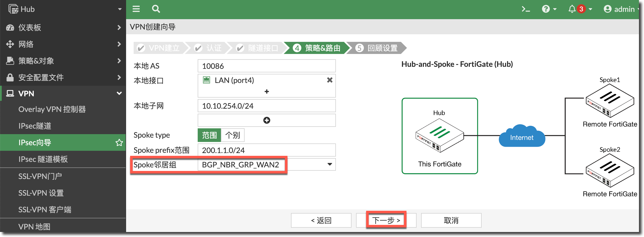The image size is (644, 237).
Task: Select 范围 Spoke type option
Action: click(209, 135)
